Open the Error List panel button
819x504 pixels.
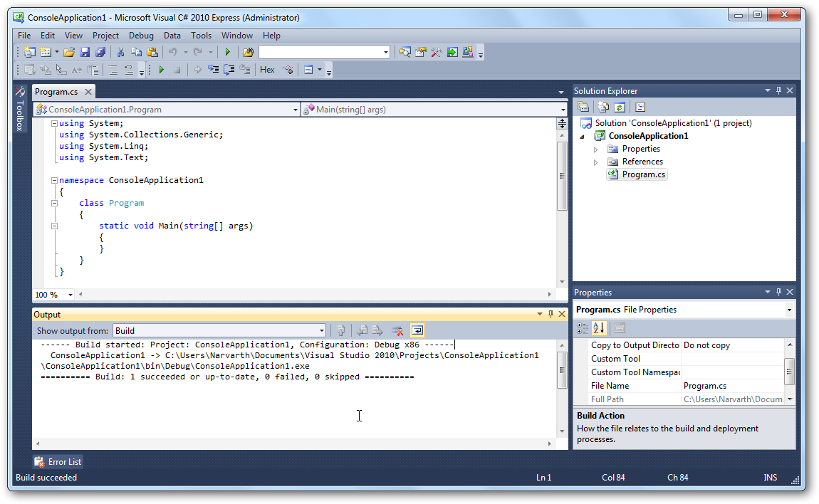(58, 462)
